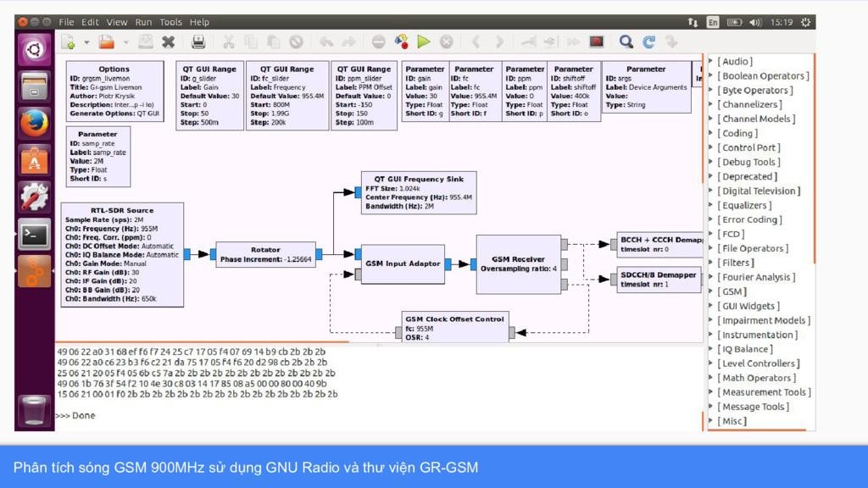Close the flow graph with X icon

click(x=169, y=42)
